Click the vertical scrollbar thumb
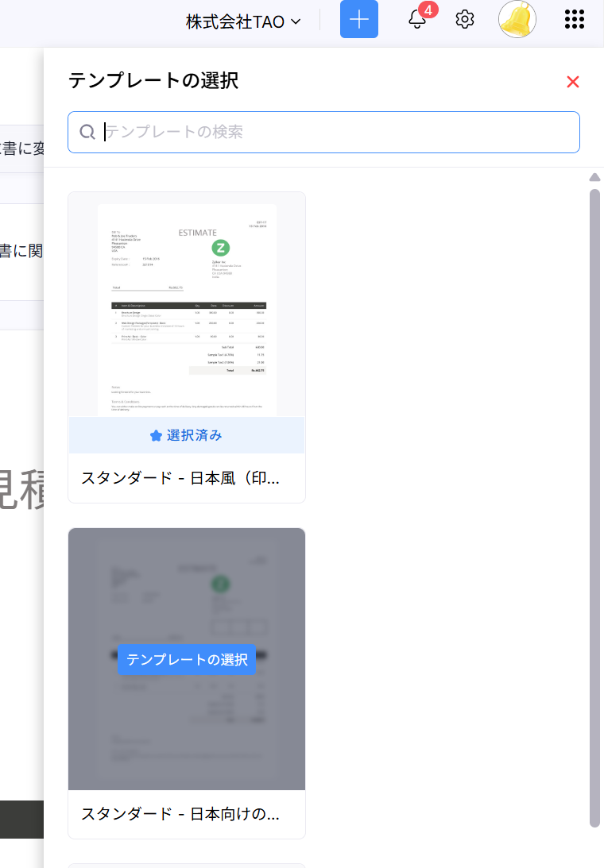 (594, 508)
